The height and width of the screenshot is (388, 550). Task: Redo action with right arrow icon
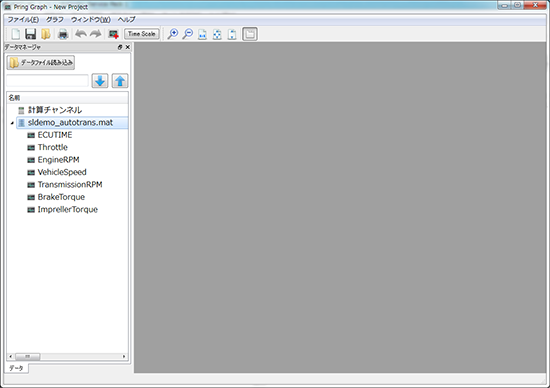coord(95,34)
